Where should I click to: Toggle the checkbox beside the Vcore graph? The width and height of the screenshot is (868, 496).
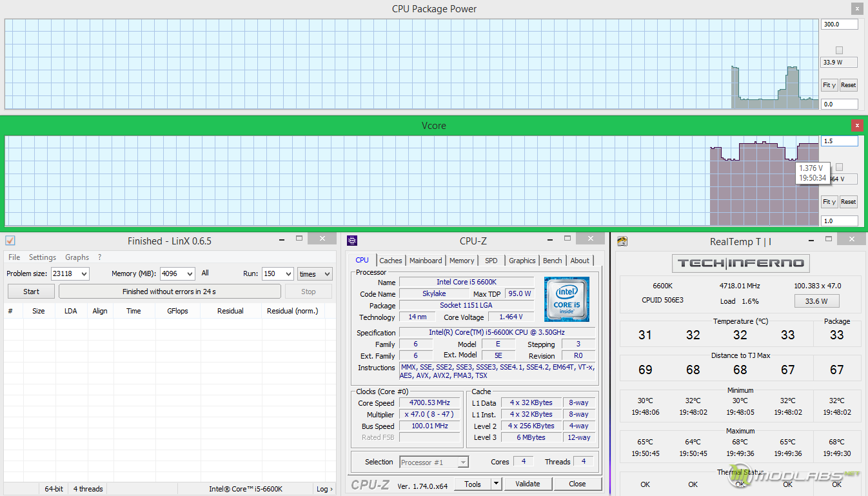pos(839,167)
